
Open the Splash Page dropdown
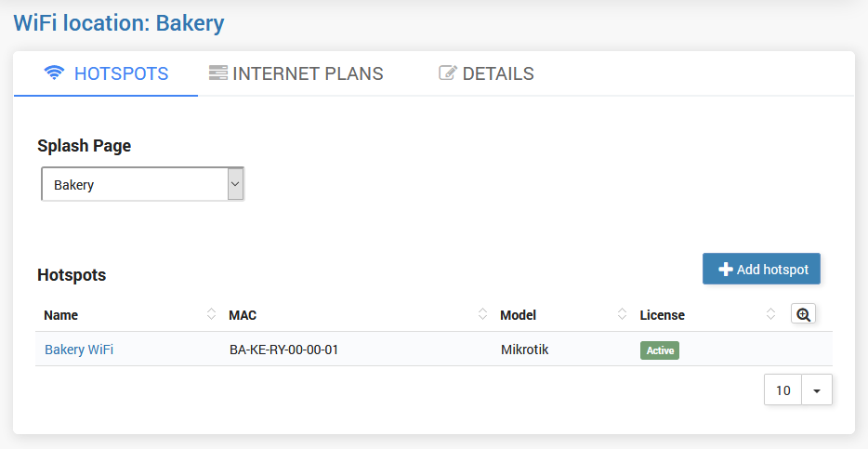(x=142, y=184)
